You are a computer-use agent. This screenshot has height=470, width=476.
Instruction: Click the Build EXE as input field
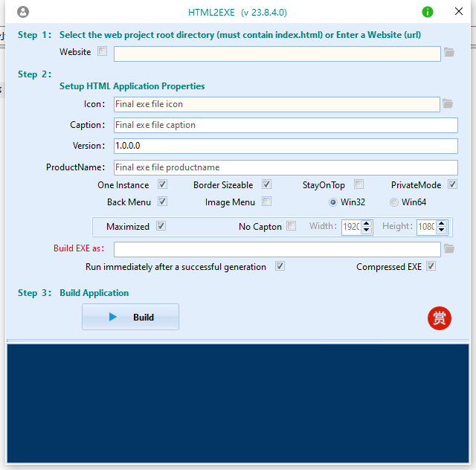click(x=277, y=249)
